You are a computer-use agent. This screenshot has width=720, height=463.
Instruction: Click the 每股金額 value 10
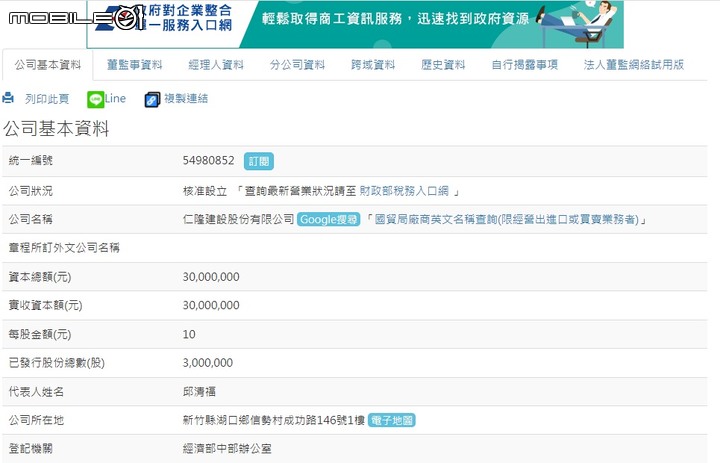coord(189,334)
